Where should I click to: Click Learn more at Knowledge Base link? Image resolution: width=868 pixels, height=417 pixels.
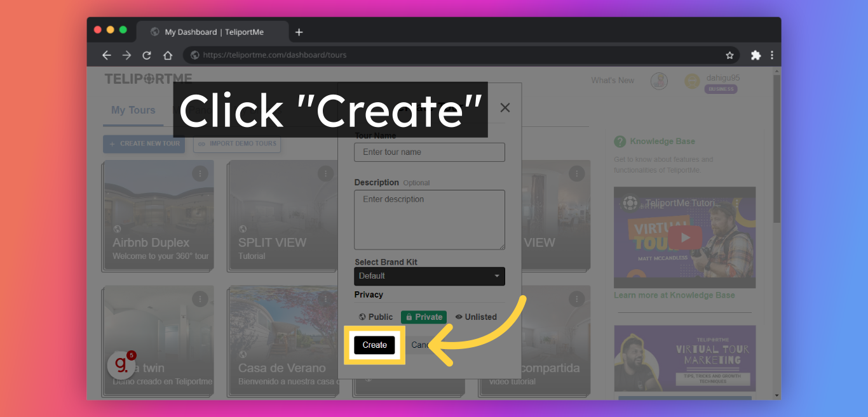[x=674, y=295]
